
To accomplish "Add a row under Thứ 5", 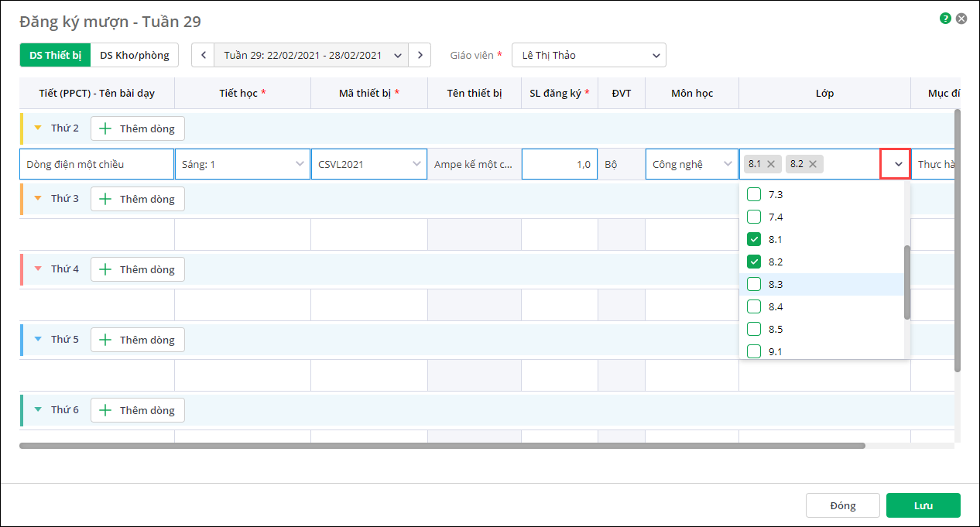I will coord(138,340).
